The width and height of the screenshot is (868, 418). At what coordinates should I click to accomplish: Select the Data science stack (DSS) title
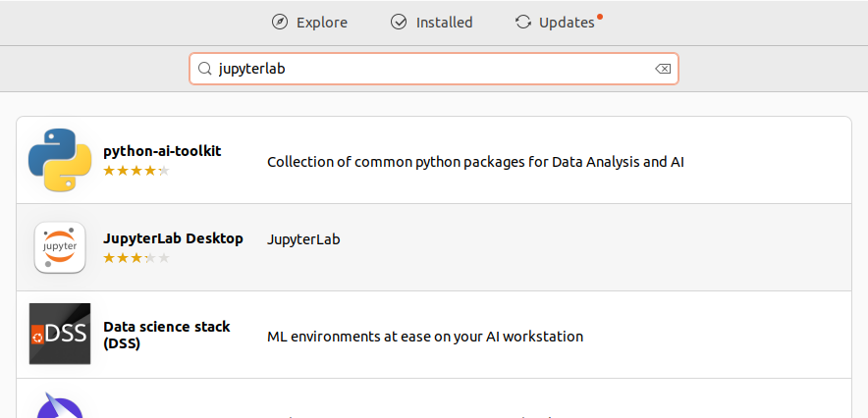click(167, 335)
